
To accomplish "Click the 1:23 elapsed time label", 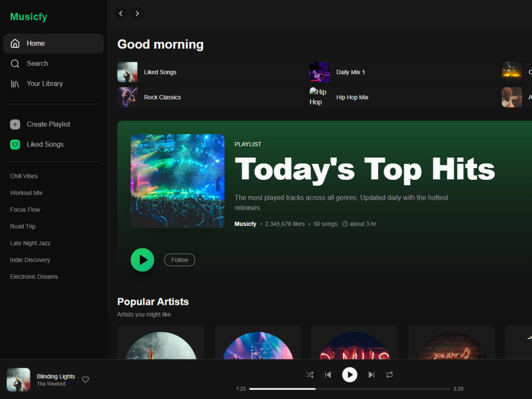I will click(x=241, y=389).
